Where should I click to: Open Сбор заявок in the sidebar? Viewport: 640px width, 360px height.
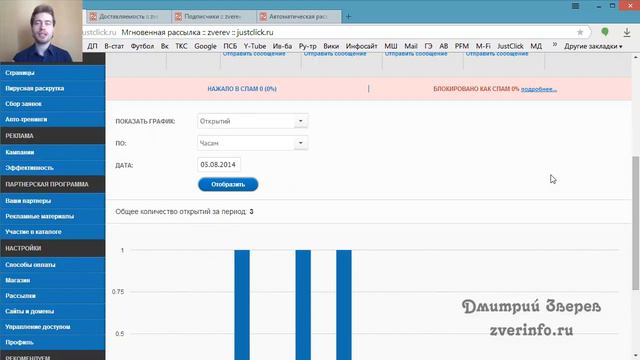[x=53, y=104]
